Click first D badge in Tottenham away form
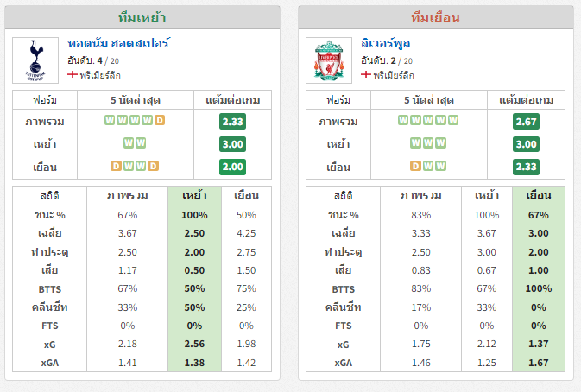The image size is (581, 392). tap(116, 166)
